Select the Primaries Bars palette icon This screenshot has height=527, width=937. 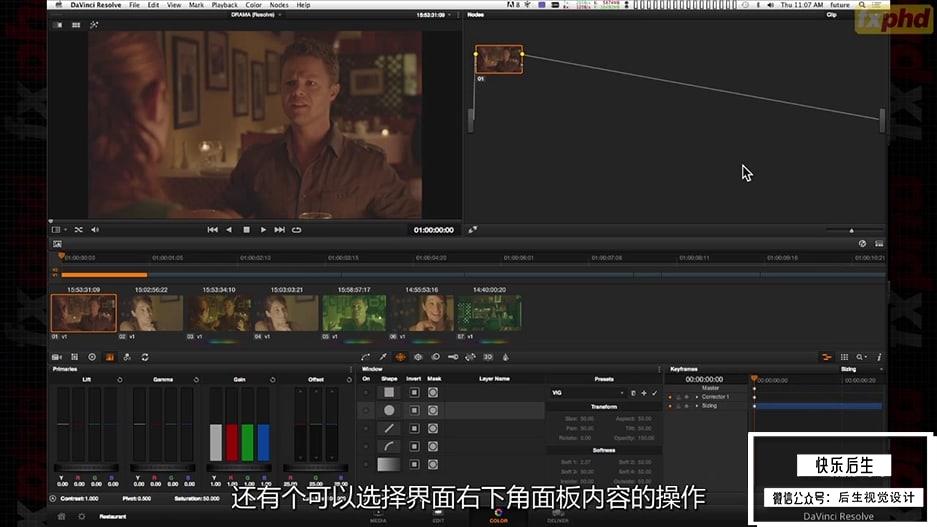(x=110, y=357)
